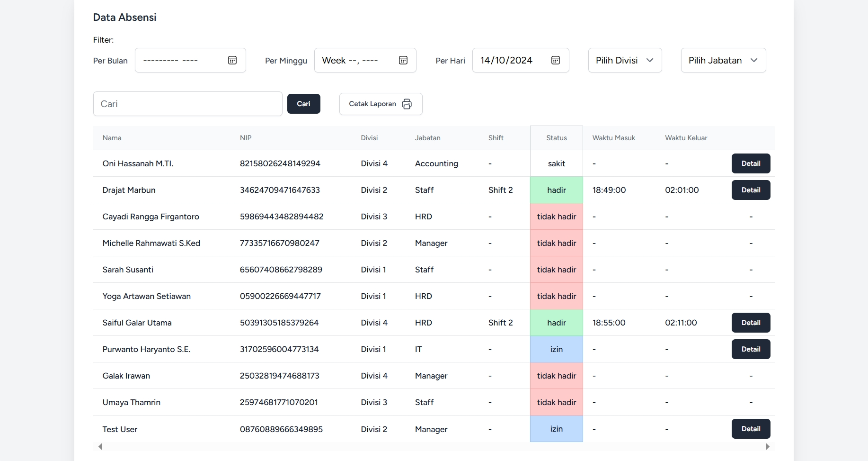Show Detail for Purwanto Haryanto S.E.

click(751, 349)
